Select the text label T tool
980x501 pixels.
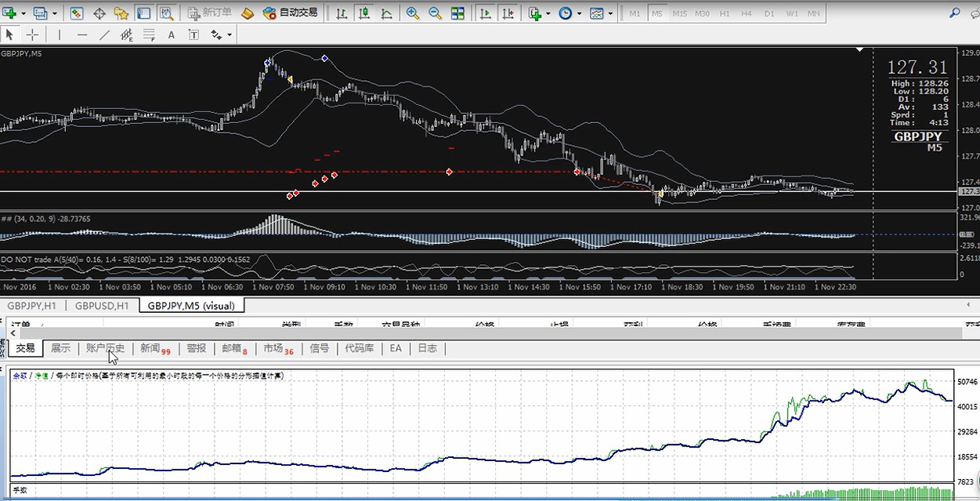click(x=193, y=34)
